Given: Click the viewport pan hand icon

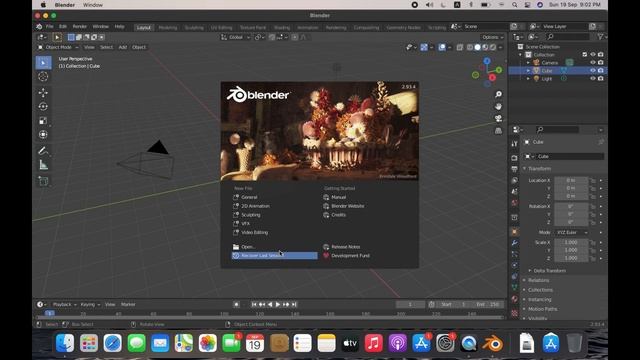Looking at the screenshot, I should (x=498, y=107).
